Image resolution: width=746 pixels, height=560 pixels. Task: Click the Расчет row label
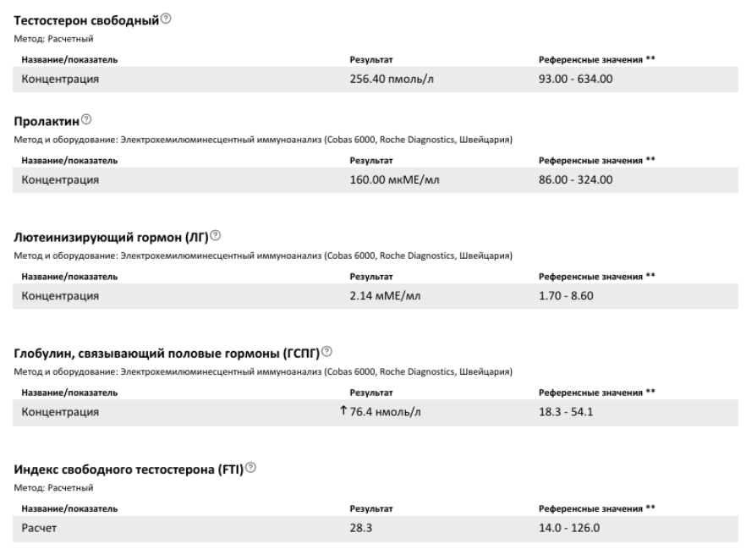[41, 528]
